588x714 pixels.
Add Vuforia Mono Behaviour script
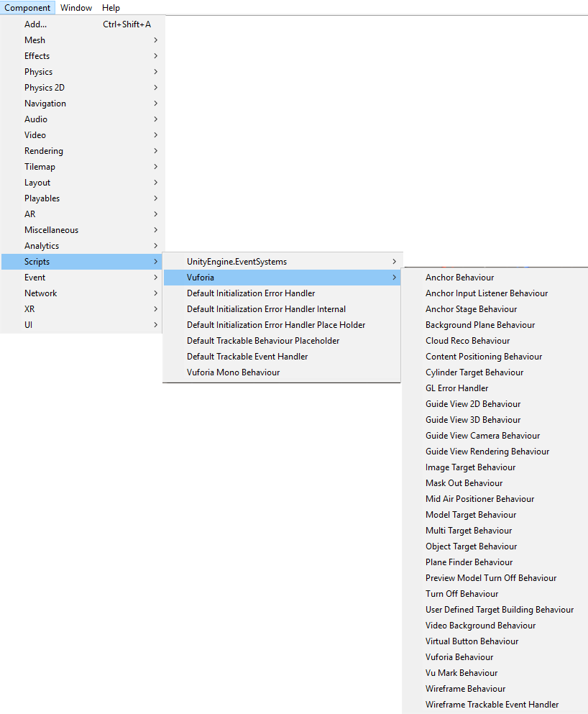coord(282,372)
